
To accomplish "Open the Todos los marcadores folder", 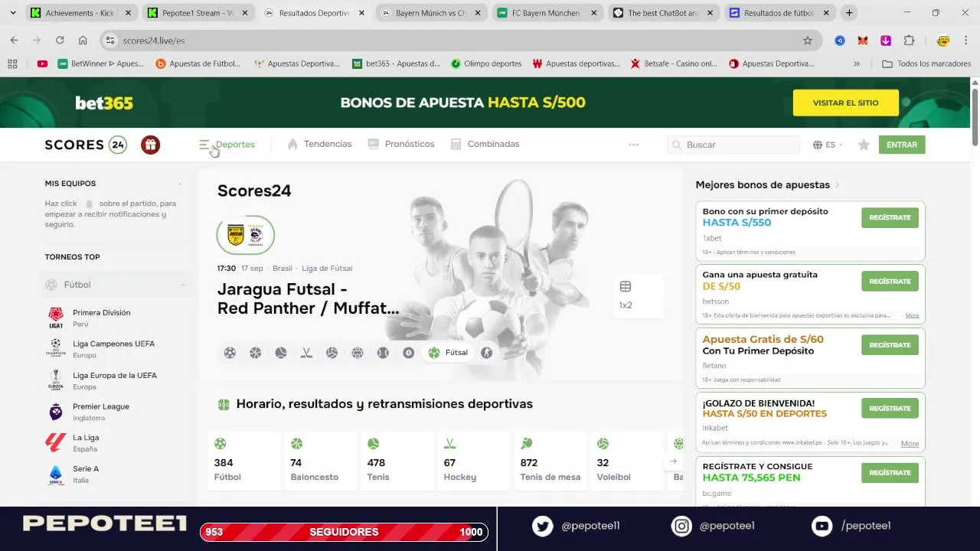I will pyautogui.click(x=926, y=64).
